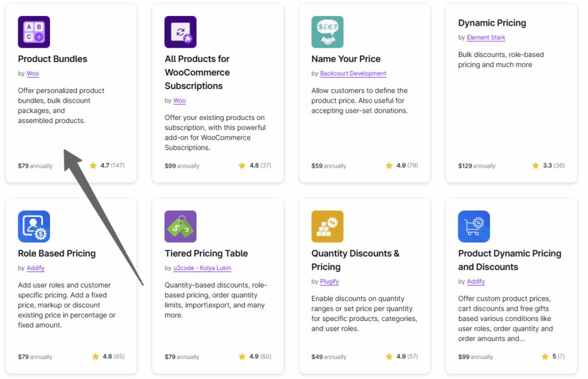The image size is (588, 379).
Task: Click the 'Offer personalized product bundles' description
Action: pos(61,105)
